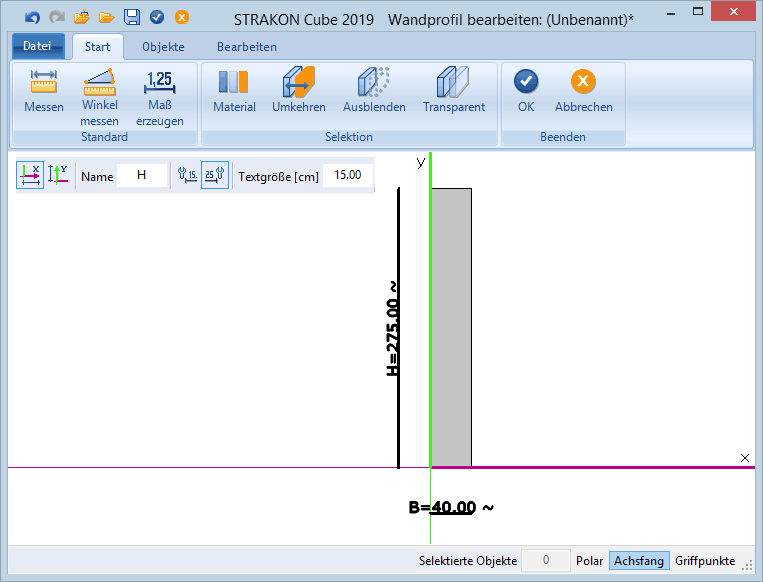Open the Datei menu
Viewport: 763px width, 582px height.
(38, 46)
